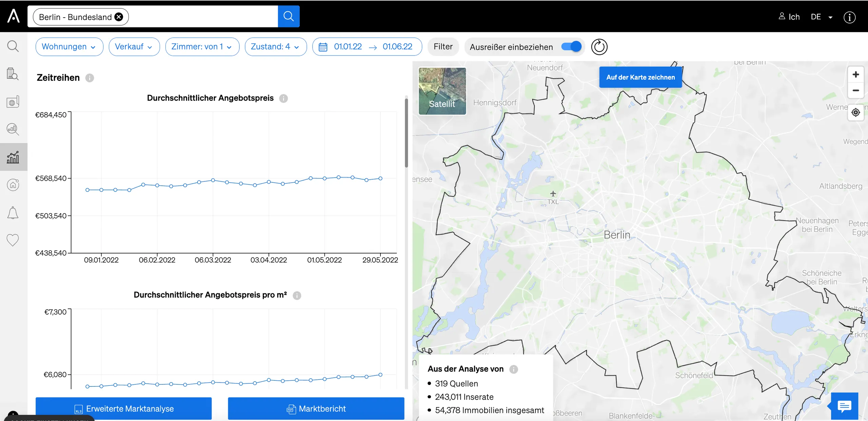Open the Zimmer: von 1 dropdown
The image size is (868, 421).
202,47
